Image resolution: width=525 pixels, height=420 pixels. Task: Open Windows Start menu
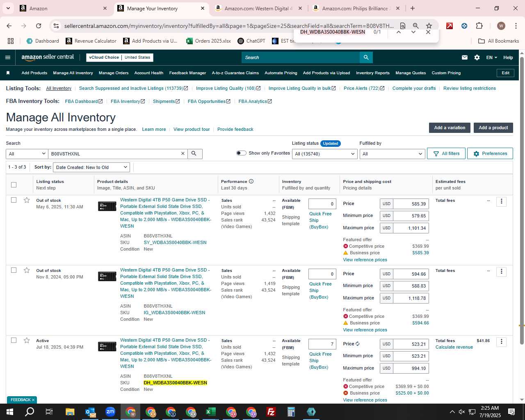(x=10, y=412)
